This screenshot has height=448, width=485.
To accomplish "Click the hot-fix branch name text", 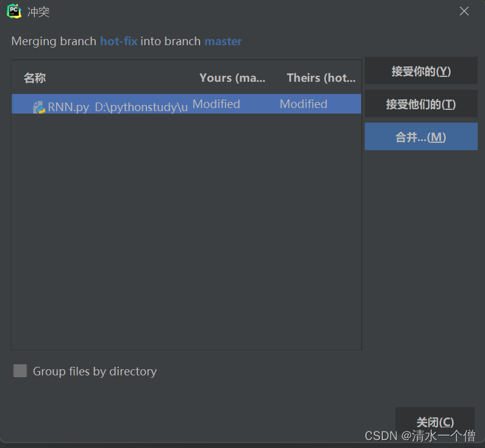I will point(119,41).
